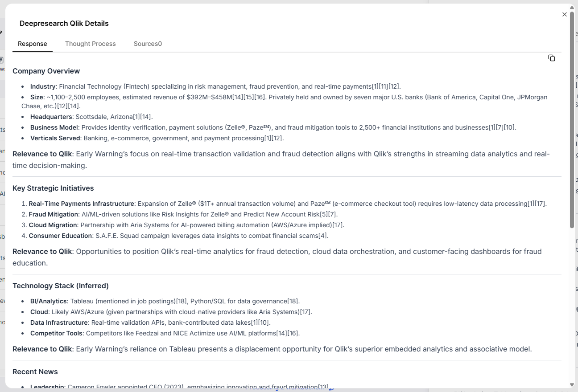
Task: Close the Deepresearch Qlik Details dialog
Action: coord(565,14)
